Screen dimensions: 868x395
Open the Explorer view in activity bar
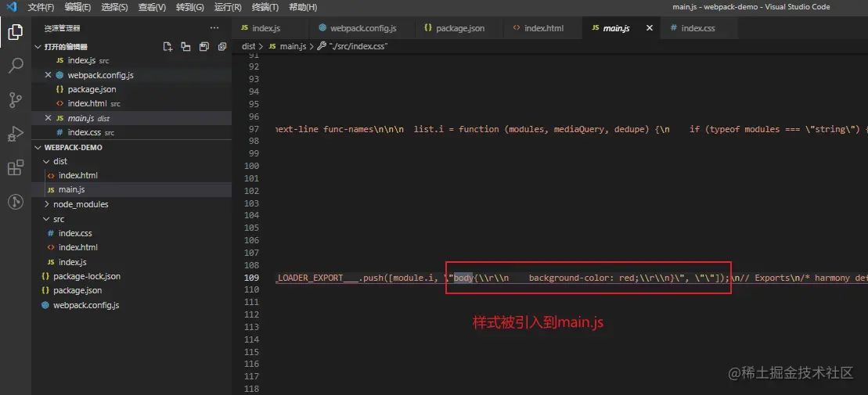coord(16,32)
